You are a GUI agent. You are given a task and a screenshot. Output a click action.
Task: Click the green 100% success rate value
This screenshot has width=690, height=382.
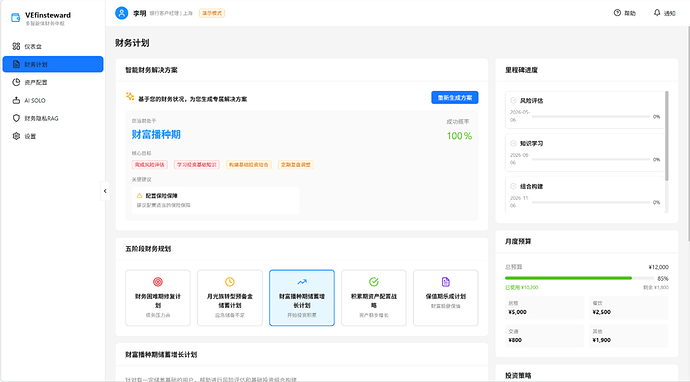(459, 136)
